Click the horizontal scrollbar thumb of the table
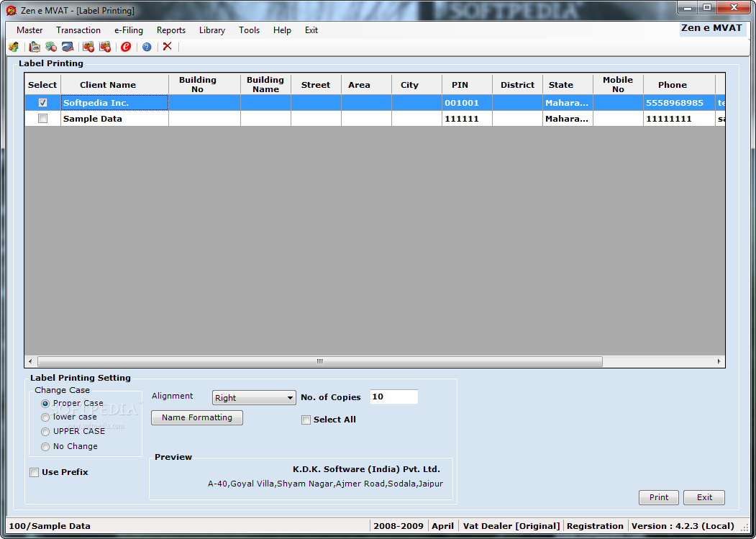This screenshot has width=756, height=539. point(319,361)
